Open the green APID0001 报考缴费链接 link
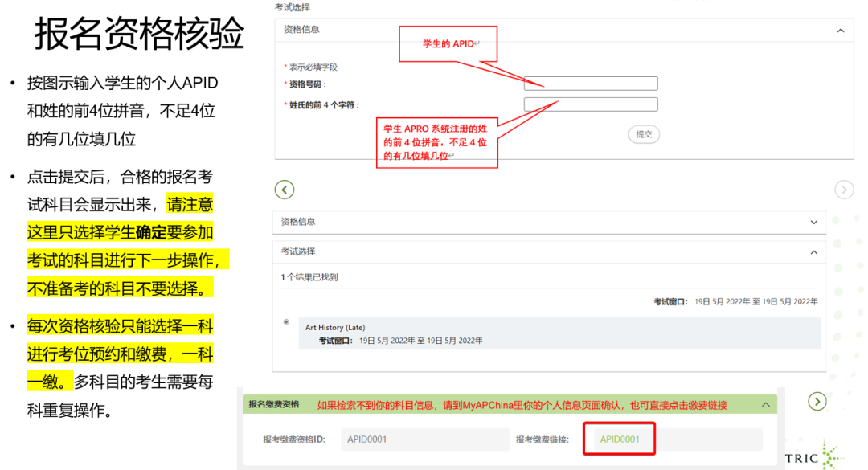Viewport: 868px width, 470px height. click(620, 439)
